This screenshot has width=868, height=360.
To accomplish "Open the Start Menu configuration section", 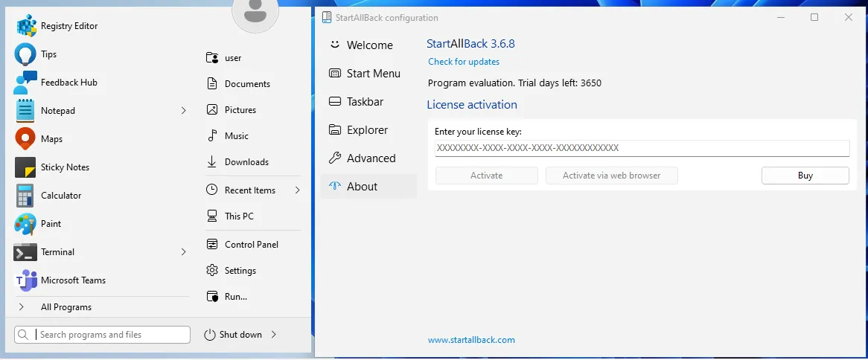I will point(373,74).
